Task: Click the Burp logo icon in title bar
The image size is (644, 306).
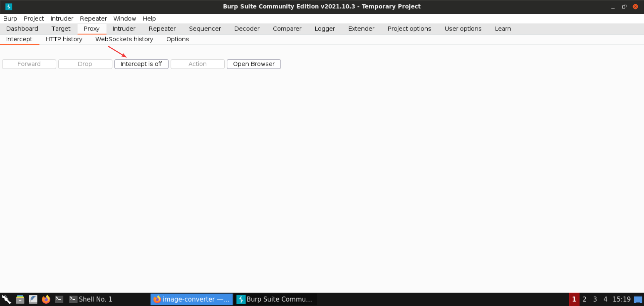Action: (x=9, y=6)
